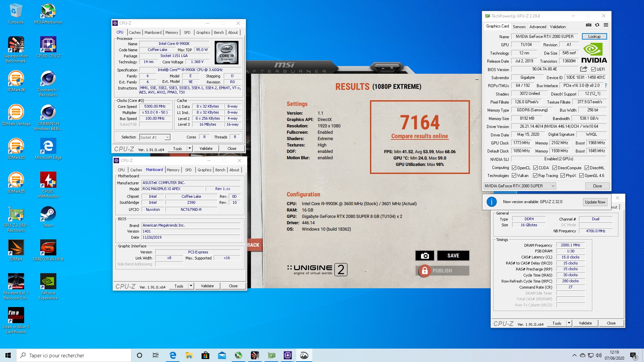Switch to Bench tab in top CPU-Z window

219,33
